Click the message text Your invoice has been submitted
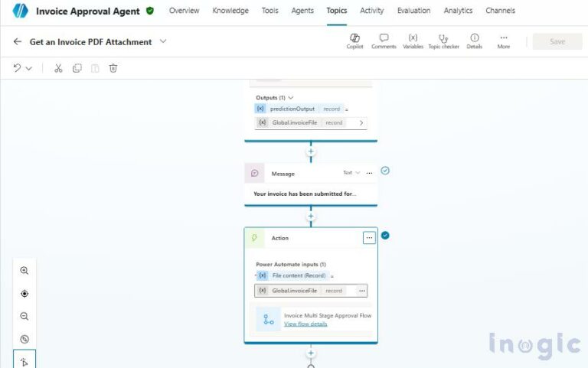The image size is (588, 368). point(305,194)
